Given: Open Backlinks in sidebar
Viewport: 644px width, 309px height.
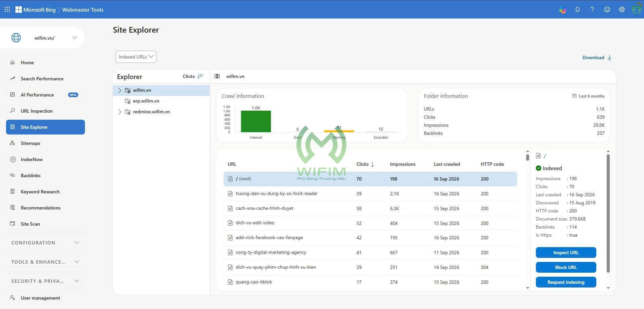Looking at the screenshot, I should coord(45,176).
